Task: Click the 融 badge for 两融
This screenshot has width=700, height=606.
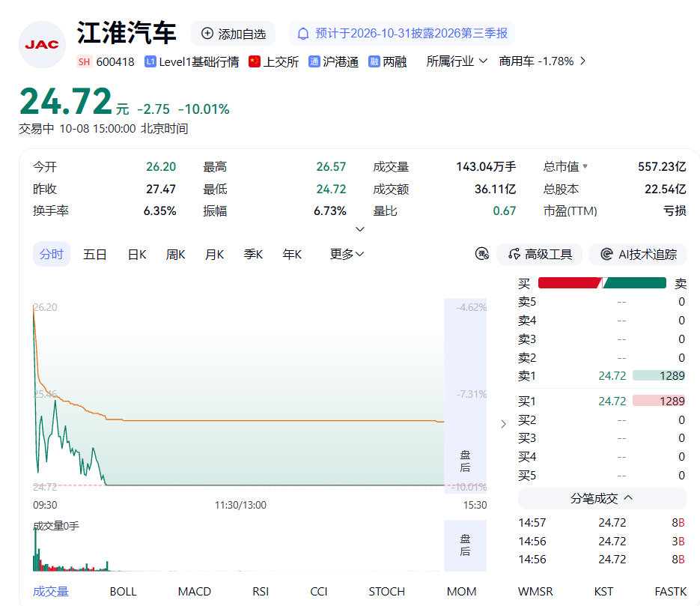Action: [374, 61]
